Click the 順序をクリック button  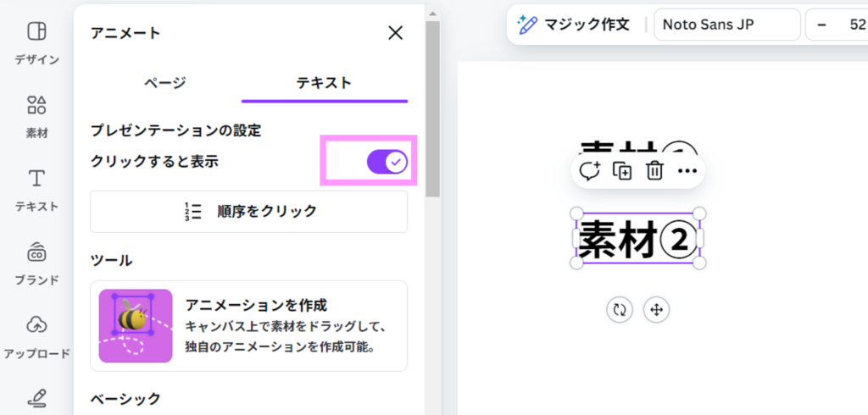[248, 212]
